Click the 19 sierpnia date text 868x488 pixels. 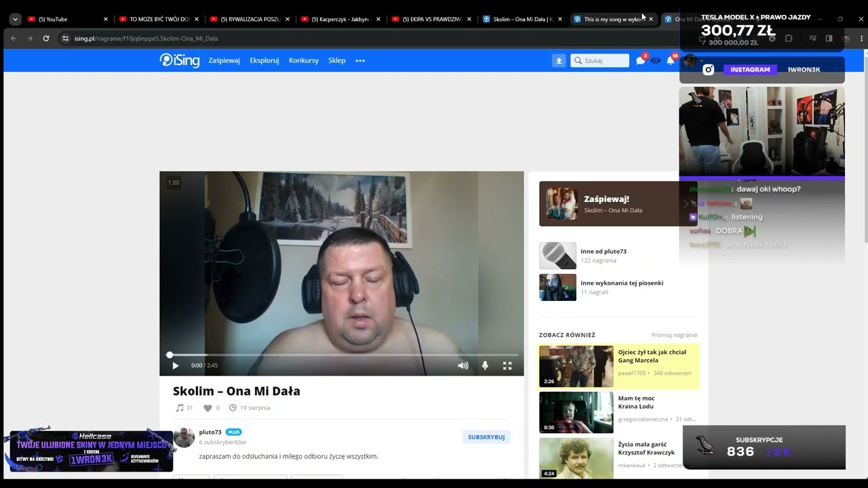tap(255, 408)
